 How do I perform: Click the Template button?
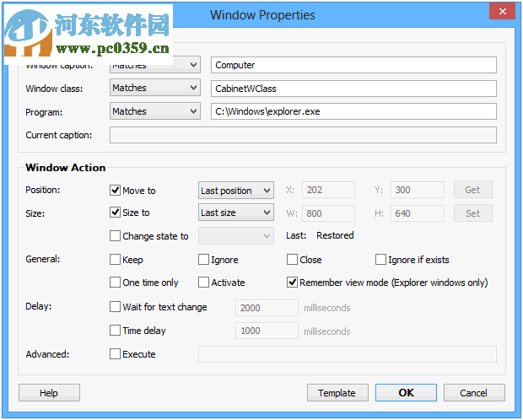point(337,393)
